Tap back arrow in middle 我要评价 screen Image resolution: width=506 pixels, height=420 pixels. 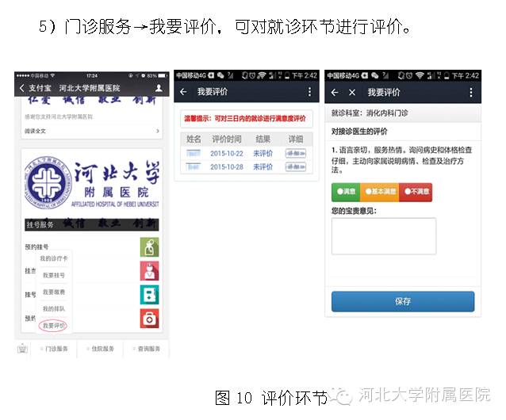point(183,92)
